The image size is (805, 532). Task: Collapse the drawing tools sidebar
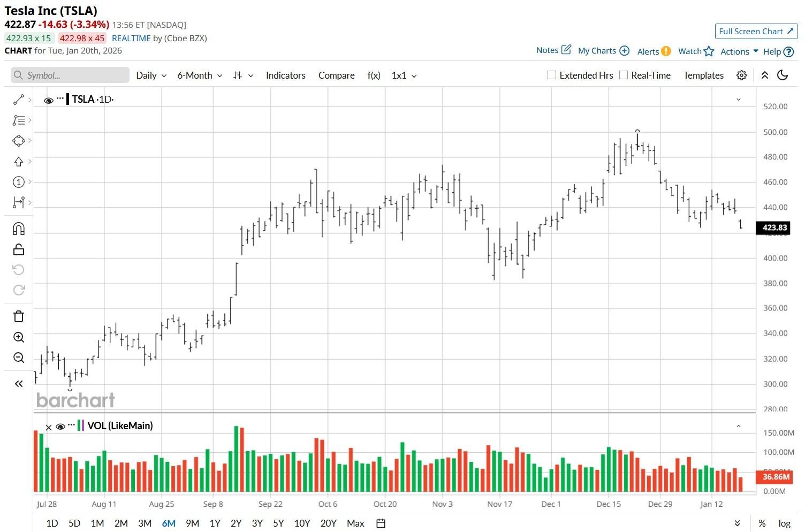[x=19, y=384]
